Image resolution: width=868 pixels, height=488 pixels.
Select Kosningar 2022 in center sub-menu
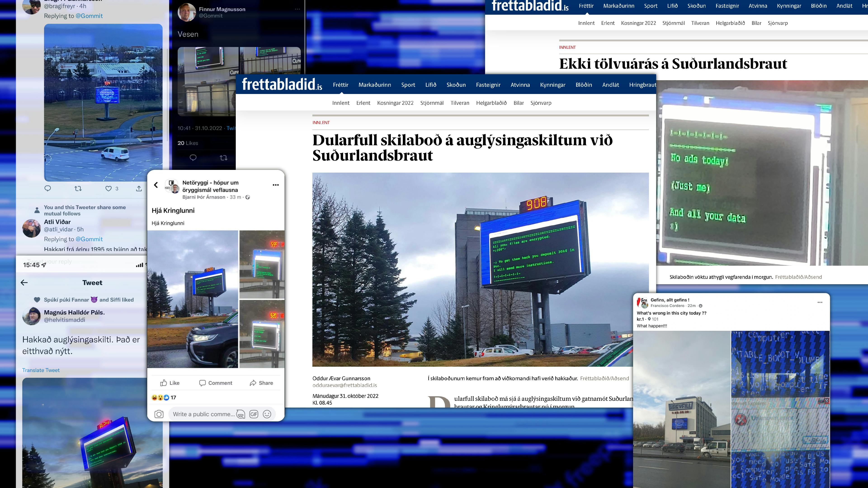[x=395, y=103]
